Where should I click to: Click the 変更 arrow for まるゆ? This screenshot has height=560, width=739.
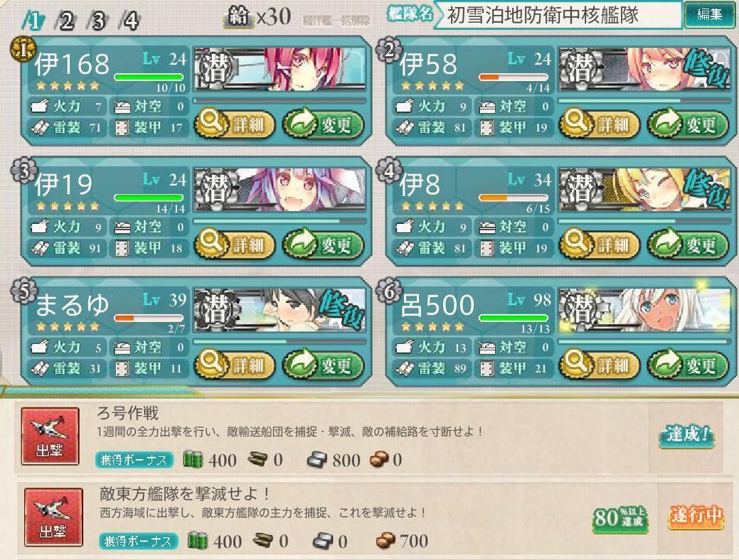click(324, 364)
